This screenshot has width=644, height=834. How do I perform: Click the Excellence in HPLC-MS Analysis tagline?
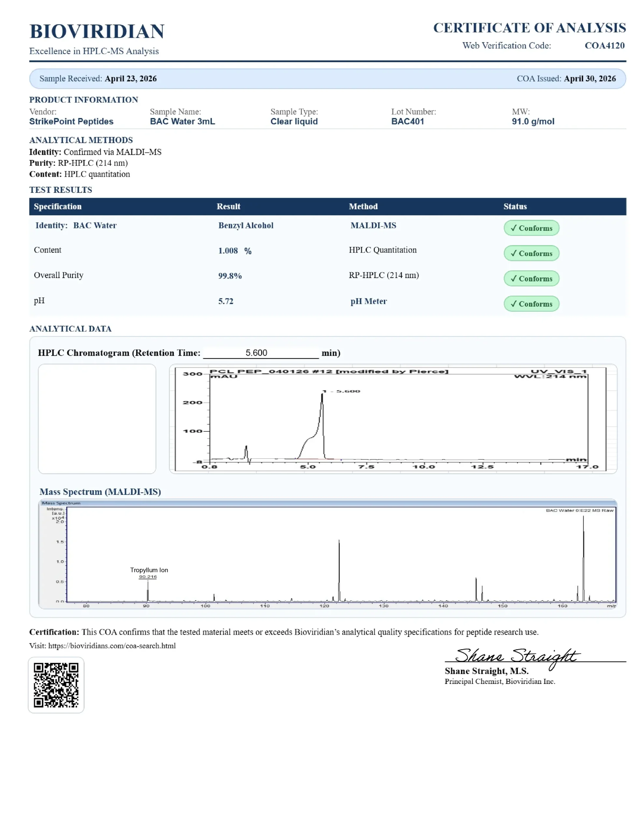tap(94, 51)
